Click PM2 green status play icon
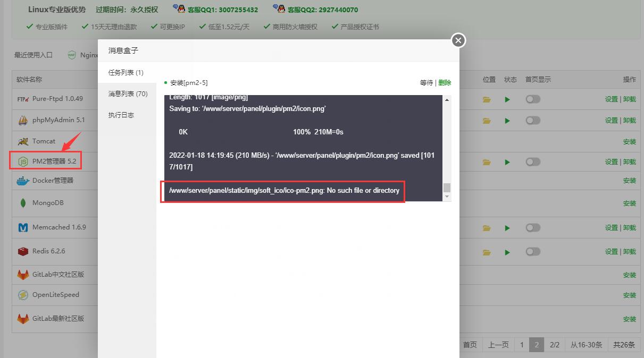Image resolution: width=644 pixels, height=358 pixels. click(x=507, y=162)
